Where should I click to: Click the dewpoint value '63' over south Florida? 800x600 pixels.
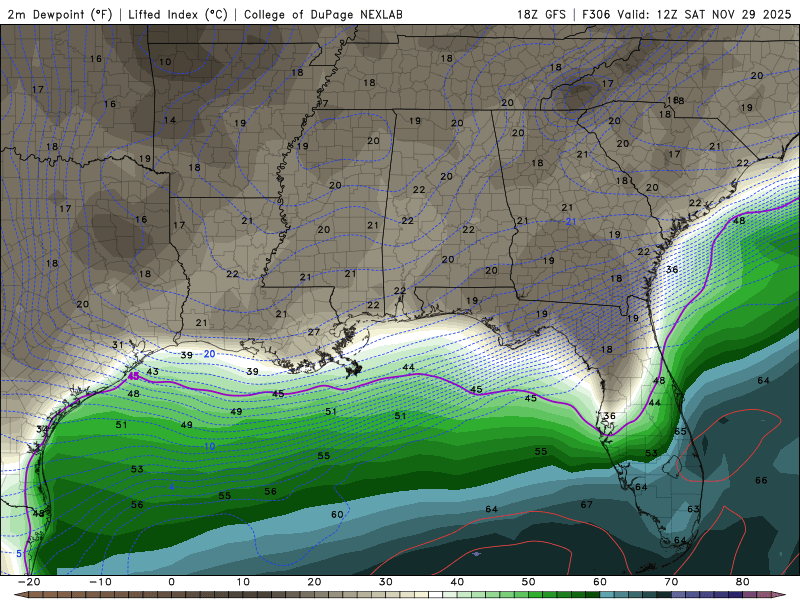[x=693, y=509]
